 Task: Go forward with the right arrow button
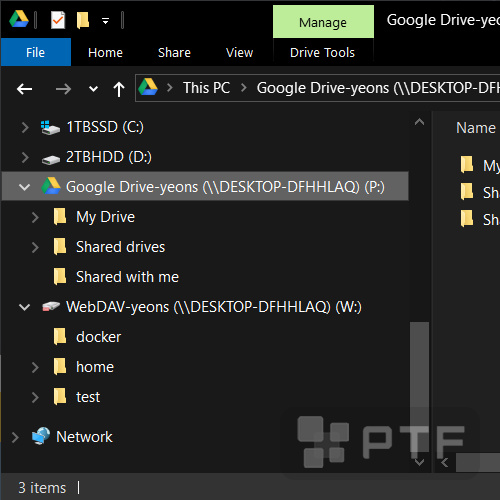(63, 89)
